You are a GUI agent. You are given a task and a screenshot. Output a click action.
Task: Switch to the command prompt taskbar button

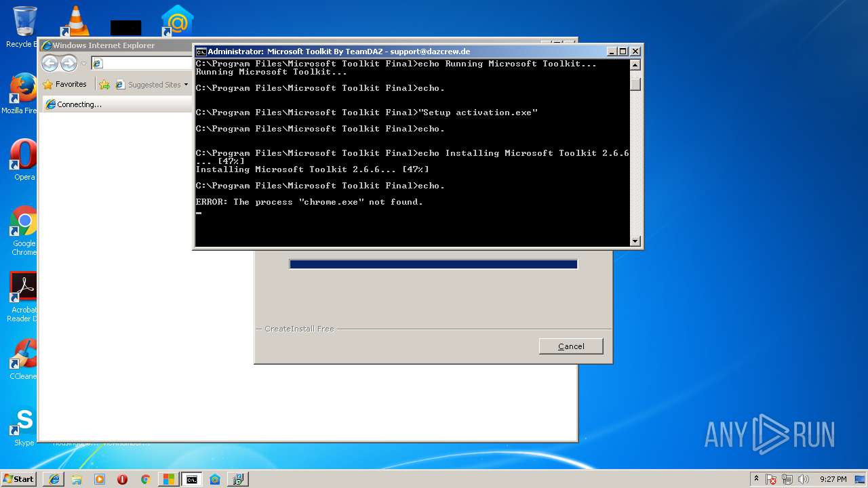pos(192,479)
